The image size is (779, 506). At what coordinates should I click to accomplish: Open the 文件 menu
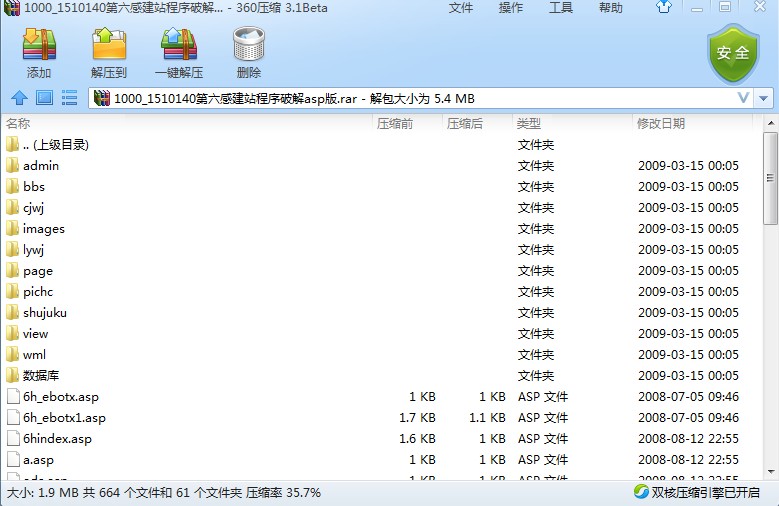click(461, 8)
